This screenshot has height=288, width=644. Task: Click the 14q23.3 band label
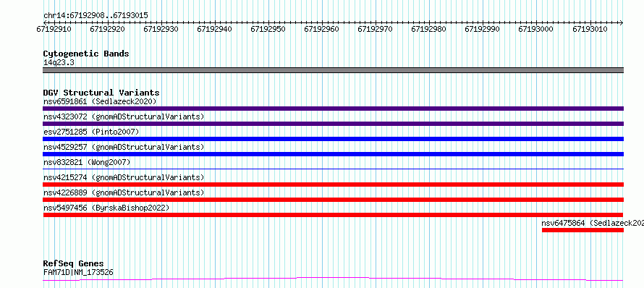(59, 63)
